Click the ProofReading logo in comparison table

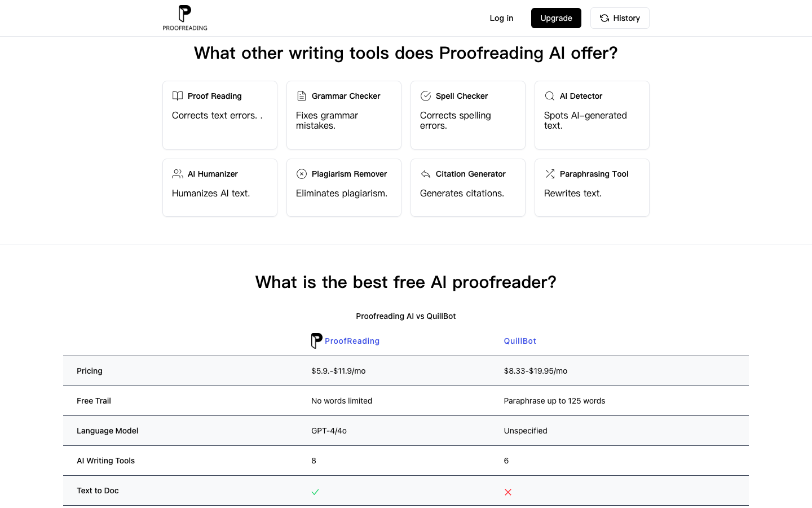point(317,341)
